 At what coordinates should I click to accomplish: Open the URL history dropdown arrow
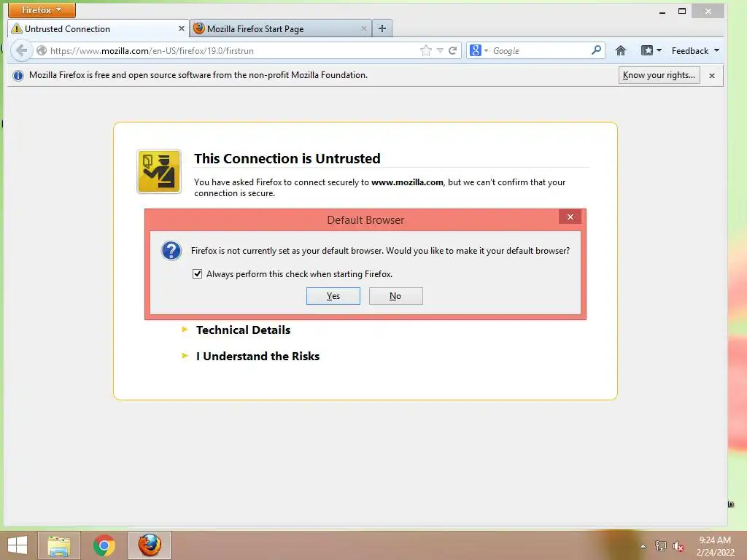pos(440,50)
